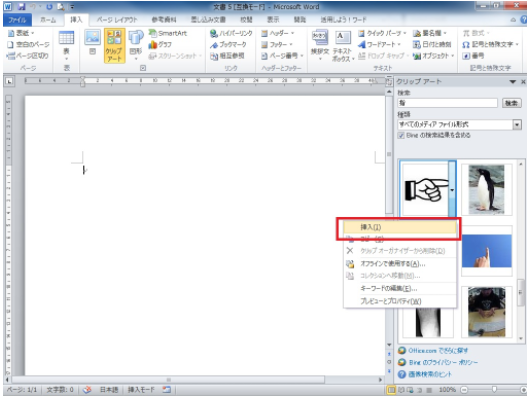Viewport: 531px width, 396px height.
Task: Click the クリップ アート ribbon button
Action: [114, 46]
